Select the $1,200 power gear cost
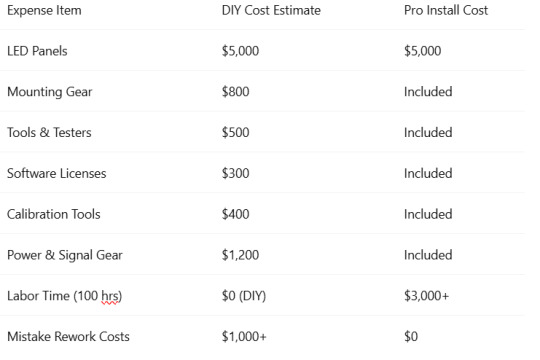This screenshot has width=540, height=360. [240, 255]
